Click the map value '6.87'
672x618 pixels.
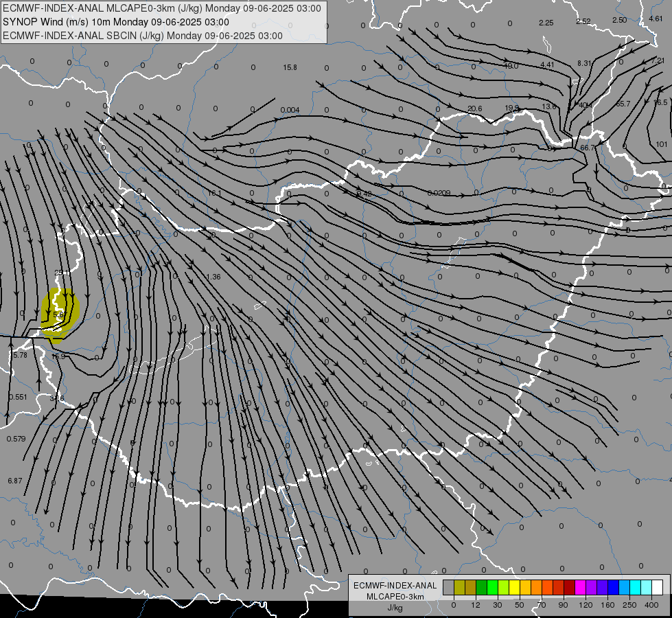tap(15, 481)
